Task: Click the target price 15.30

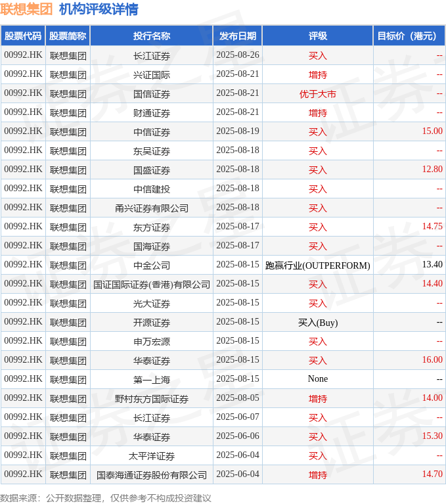Action: pyautogui.click(x=432, y=436)
